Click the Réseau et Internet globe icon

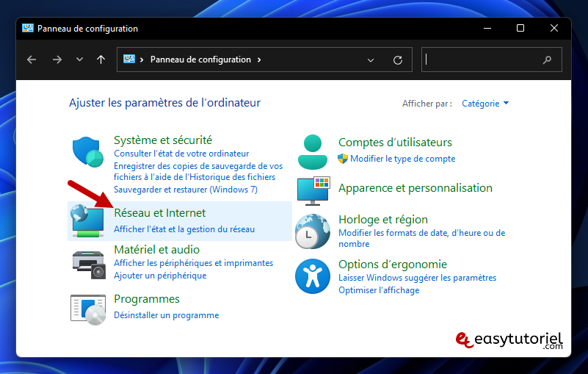click(87, 220)
